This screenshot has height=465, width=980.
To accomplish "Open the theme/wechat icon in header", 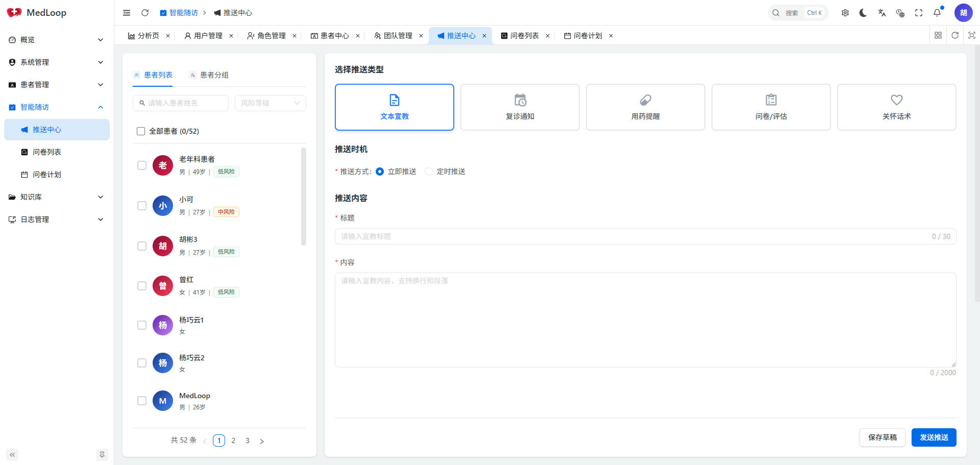I will click(900, 13).
